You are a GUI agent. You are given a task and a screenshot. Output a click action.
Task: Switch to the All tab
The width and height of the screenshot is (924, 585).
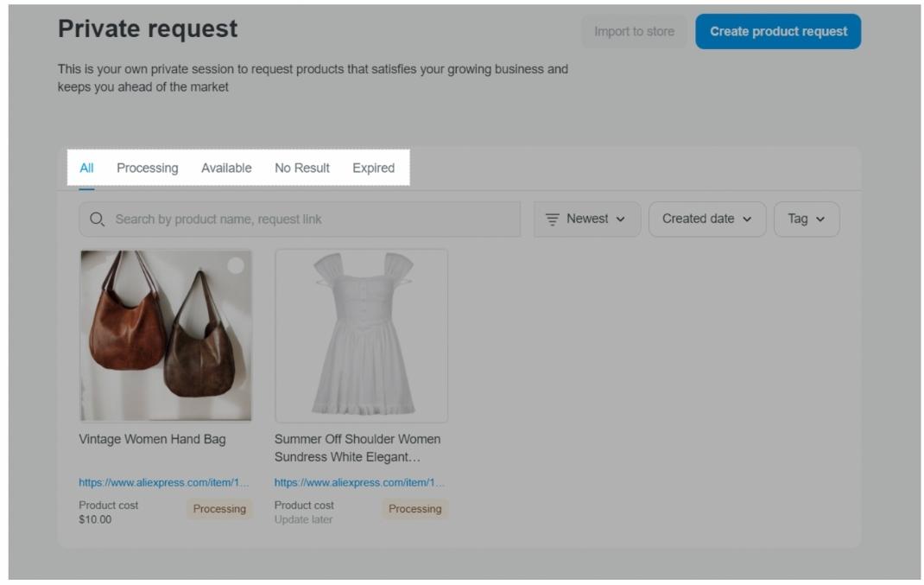86,169
